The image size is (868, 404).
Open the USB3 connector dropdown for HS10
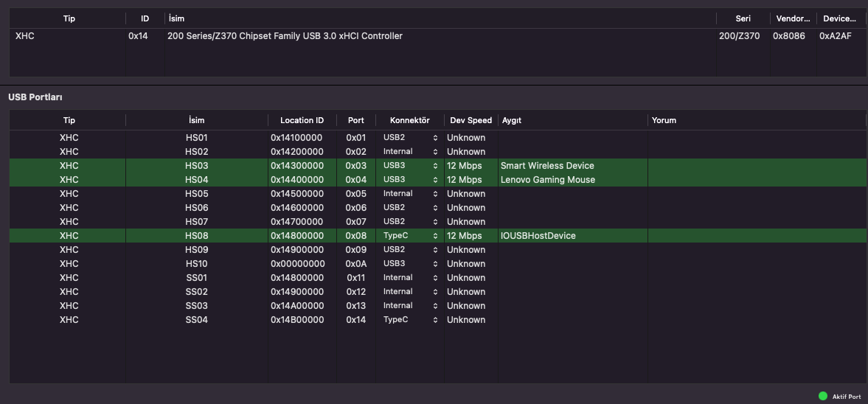(410, 264)
